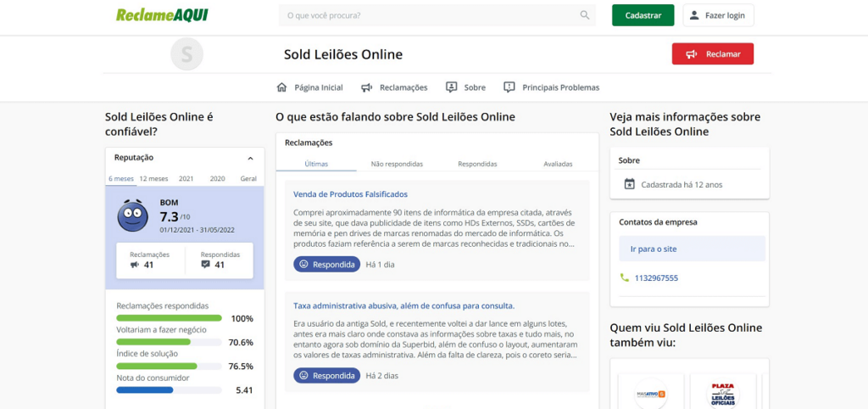Viewport: 868px width, 409px height.
Task: Open the Principais Problemas menu item
Action: [551, 87]
